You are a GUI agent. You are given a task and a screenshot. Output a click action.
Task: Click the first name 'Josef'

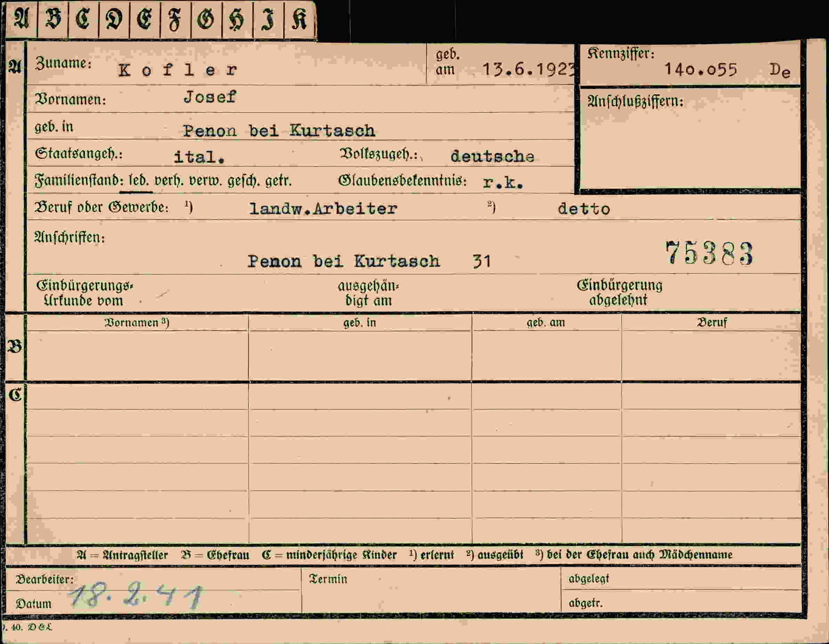click(x=210, y=97)
